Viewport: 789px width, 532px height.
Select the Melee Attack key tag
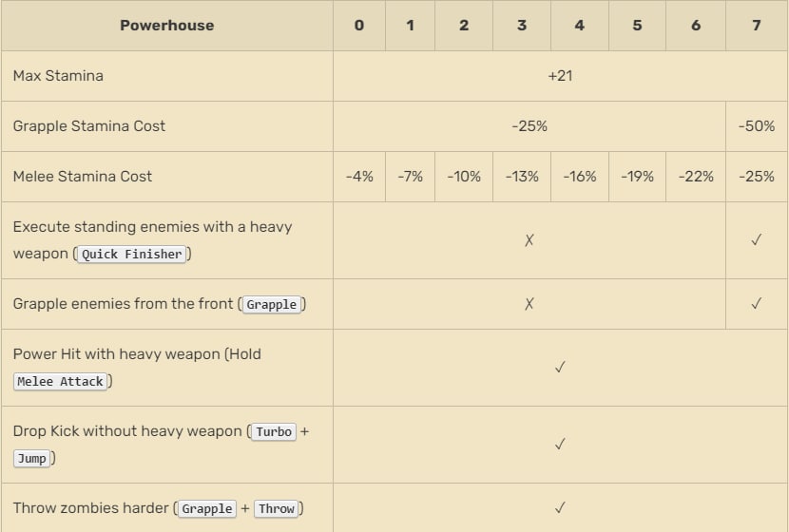click(x=61, y=382)
